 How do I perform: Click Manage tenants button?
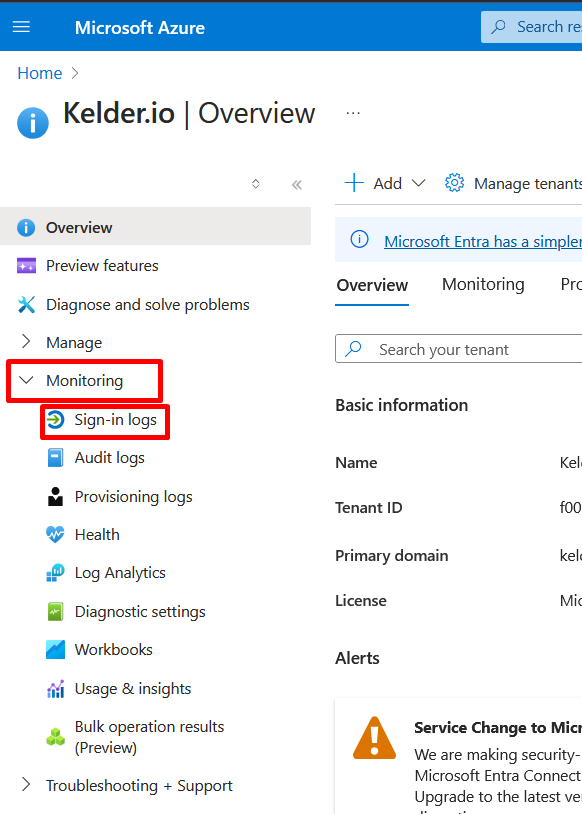[513, 183]
